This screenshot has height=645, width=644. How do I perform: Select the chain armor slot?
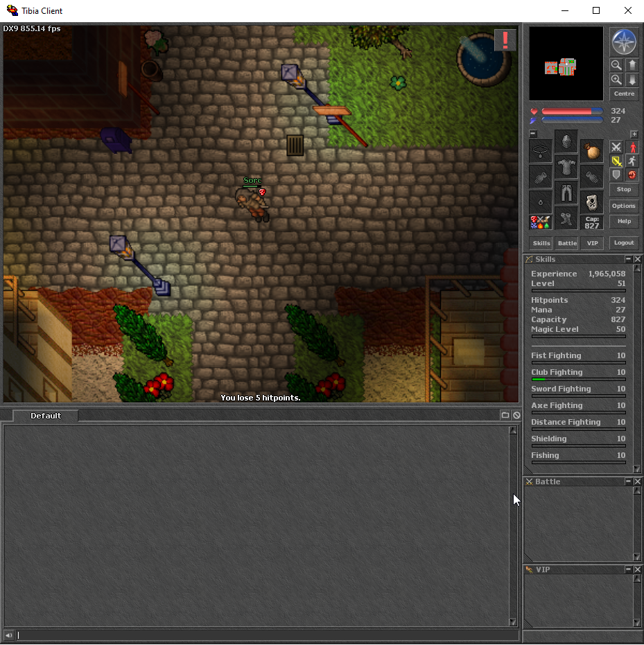566,167
